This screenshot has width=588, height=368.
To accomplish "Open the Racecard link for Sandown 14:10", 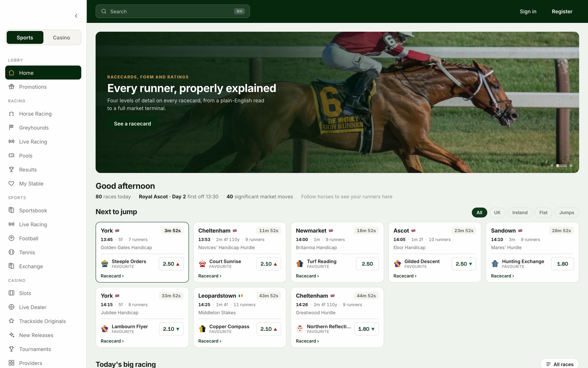I will 502,276.
